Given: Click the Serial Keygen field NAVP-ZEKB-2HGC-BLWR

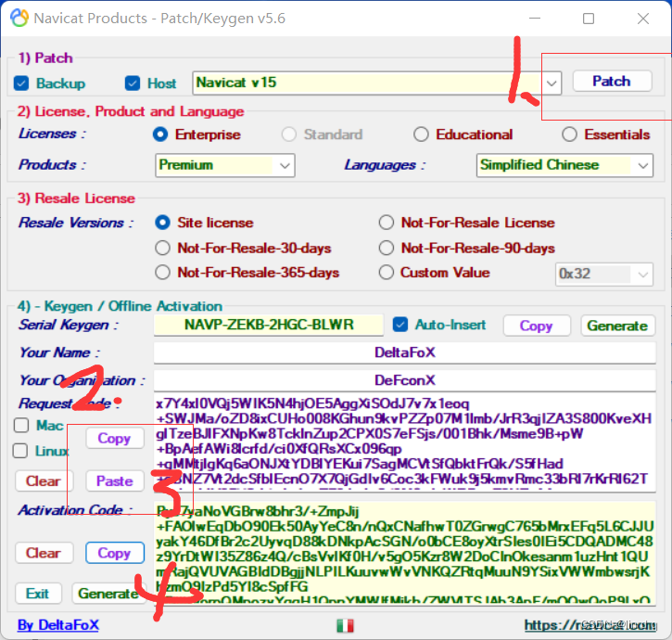Looking at the screenshot, I should [x=269, y=325].
